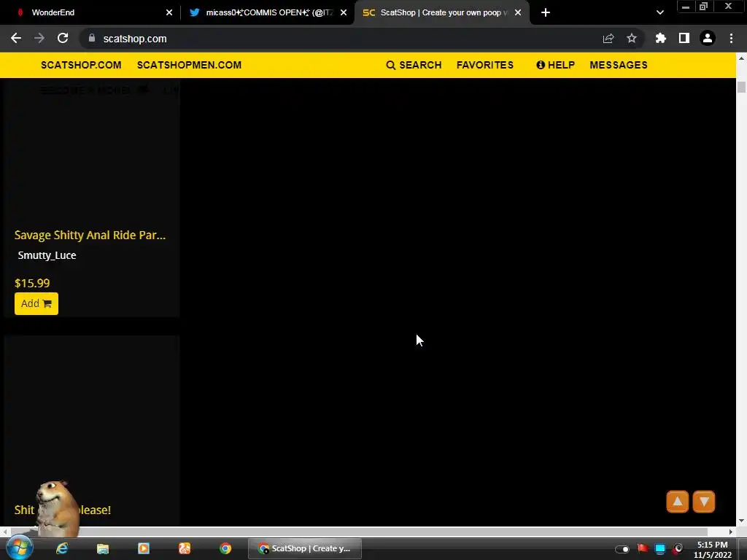Close the ScatShop tab
747x560 pixels.
[518, 12]
